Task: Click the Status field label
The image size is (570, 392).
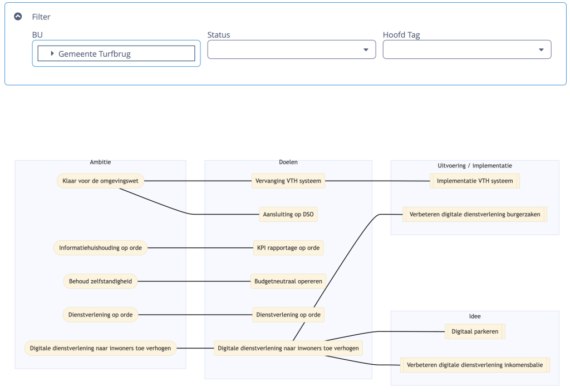Action: coord(218,35)
